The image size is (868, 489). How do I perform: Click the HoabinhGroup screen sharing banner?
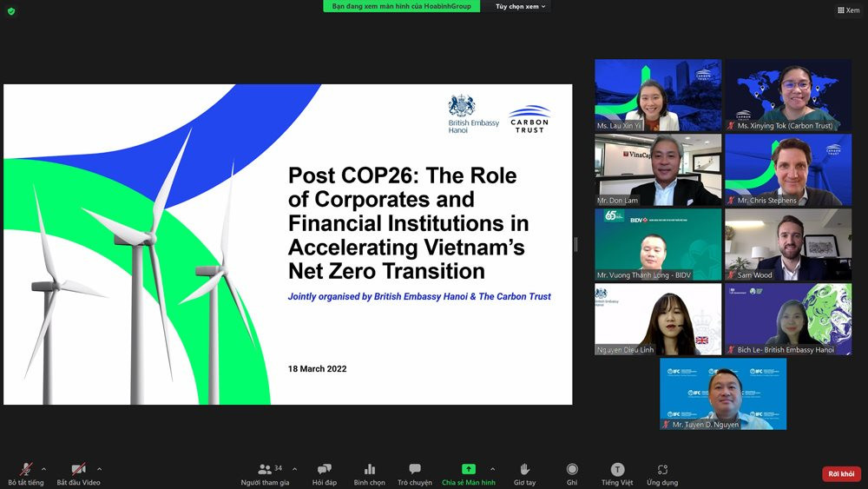[x=401, y=6]
